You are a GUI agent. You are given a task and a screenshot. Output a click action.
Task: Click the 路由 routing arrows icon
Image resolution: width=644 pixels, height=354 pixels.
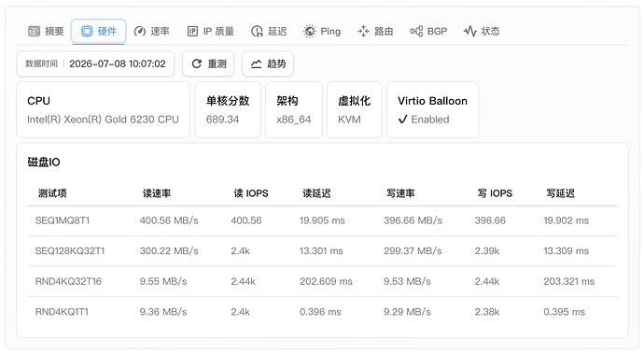[x=363, y=31]
